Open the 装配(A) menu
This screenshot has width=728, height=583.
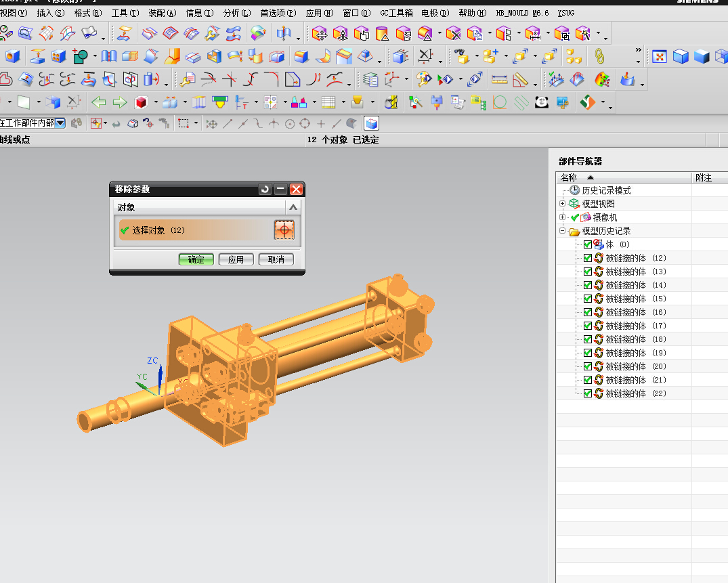(x=163, y=13)
